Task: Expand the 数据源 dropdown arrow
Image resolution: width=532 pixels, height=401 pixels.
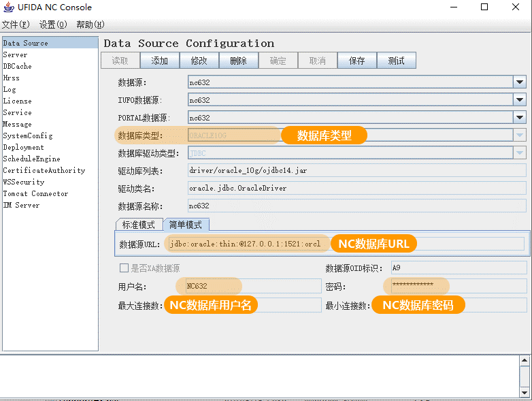Action: (x=520, y=82)
